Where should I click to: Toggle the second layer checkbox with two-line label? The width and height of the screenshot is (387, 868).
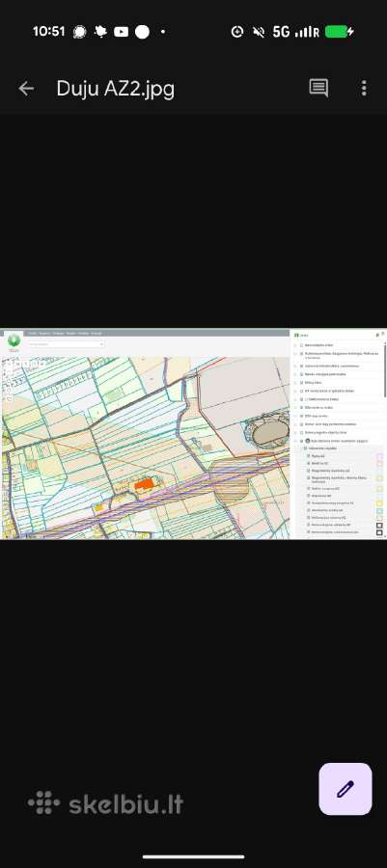point(301,354)
